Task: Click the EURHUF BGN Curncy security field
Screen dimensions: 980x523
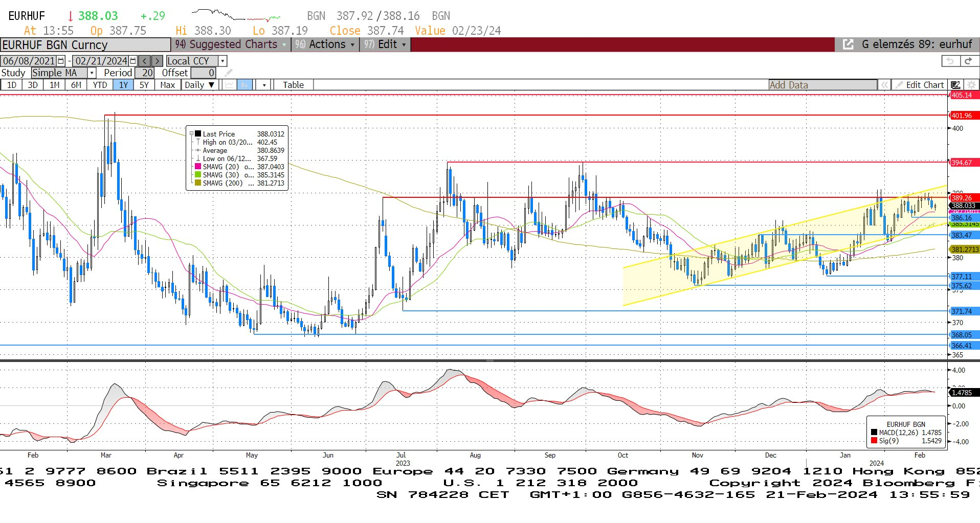Action: [x=85, y=44]
